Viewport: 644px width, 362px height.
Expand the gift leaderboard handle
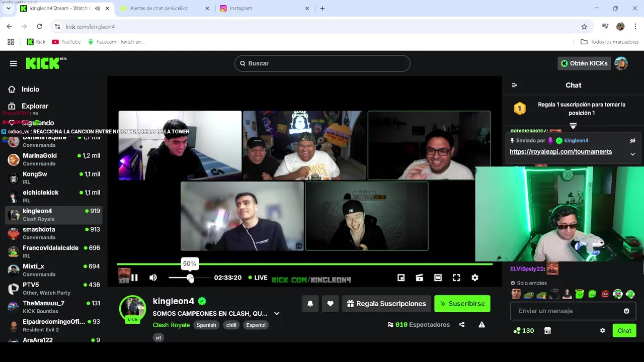coord(573,125)
